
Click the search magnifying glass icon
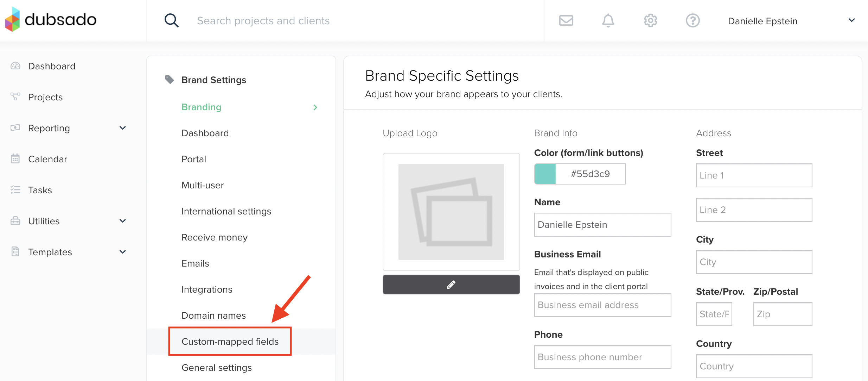[x=171, y=20]
